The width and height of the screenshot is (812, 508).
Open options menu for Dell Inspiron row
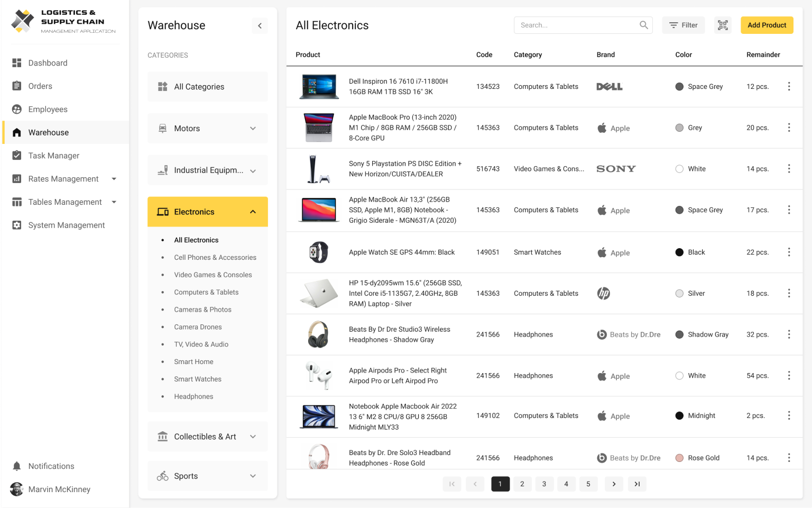(789, 86)
